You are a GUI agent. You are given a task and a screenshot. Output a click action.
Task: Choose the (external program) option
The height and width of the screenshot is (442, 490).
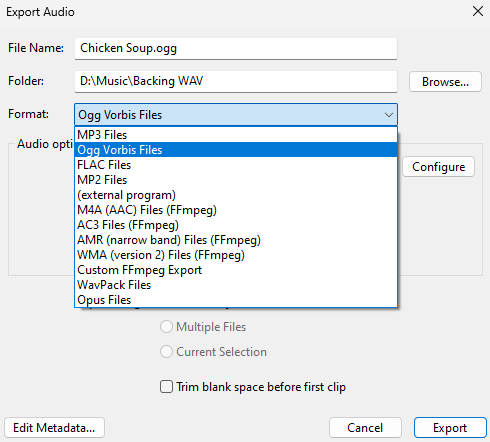(x=236, y=195)
